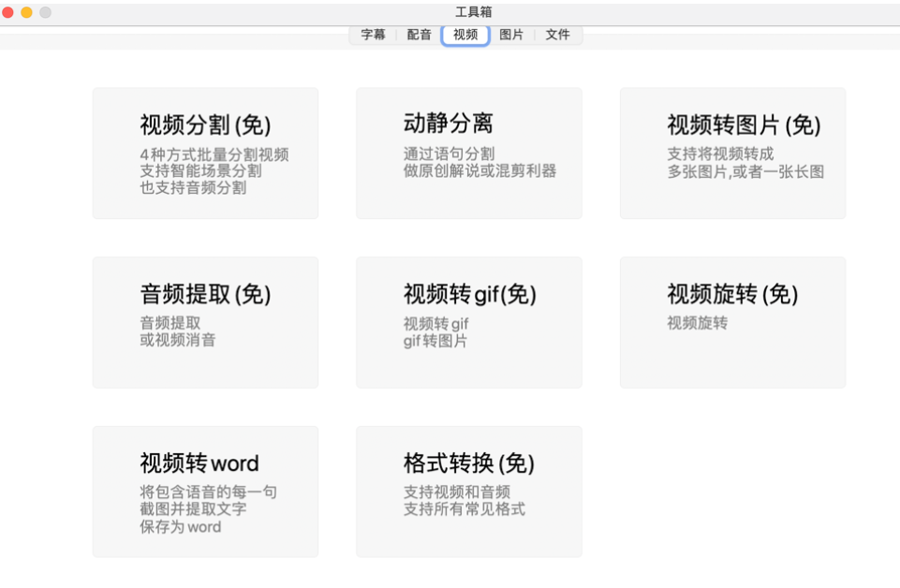
Task: Open the 图片 tab
Action: tap(511, 35)
